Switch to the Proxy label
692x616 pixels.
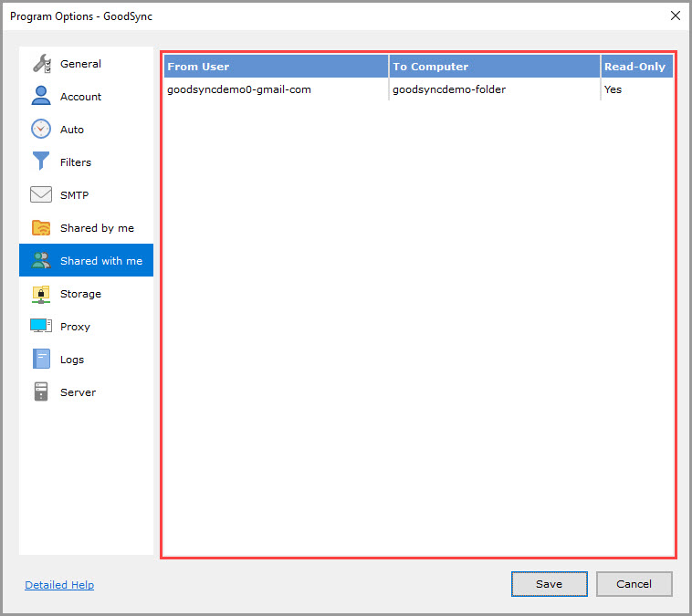point(75,327)
